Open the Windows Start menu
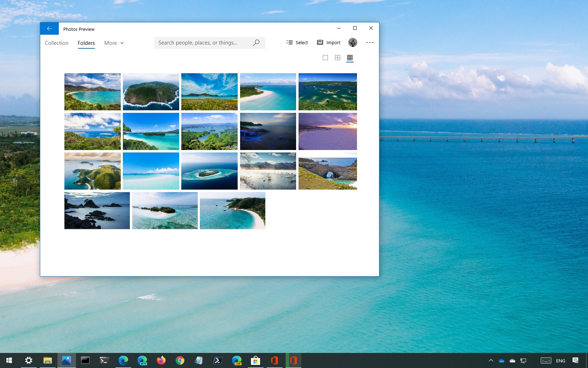Screen dimensions: 588x368 9,360
